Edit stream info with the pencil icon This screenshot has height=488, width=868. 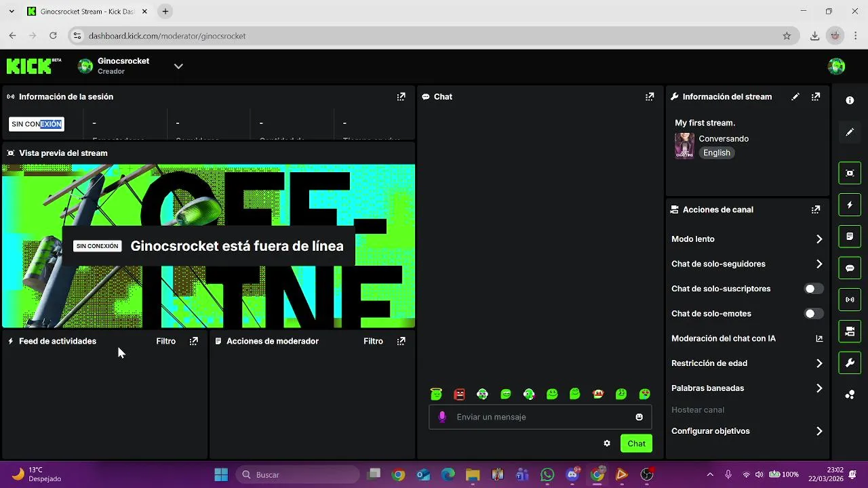(x=795, y=97)
